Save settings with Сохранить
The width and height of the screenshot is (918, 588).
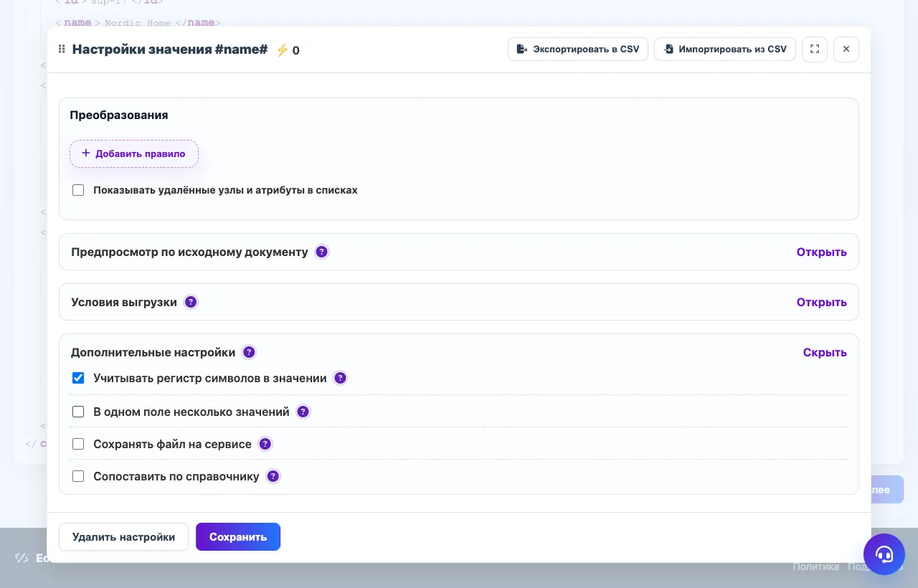238,536
